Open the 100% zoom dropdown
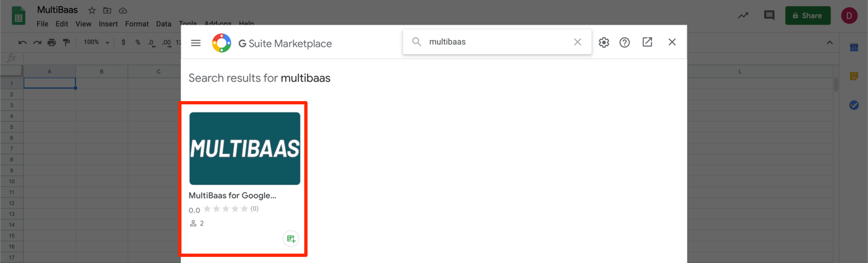This screenshot has width=868, height=263. [97, 42]
